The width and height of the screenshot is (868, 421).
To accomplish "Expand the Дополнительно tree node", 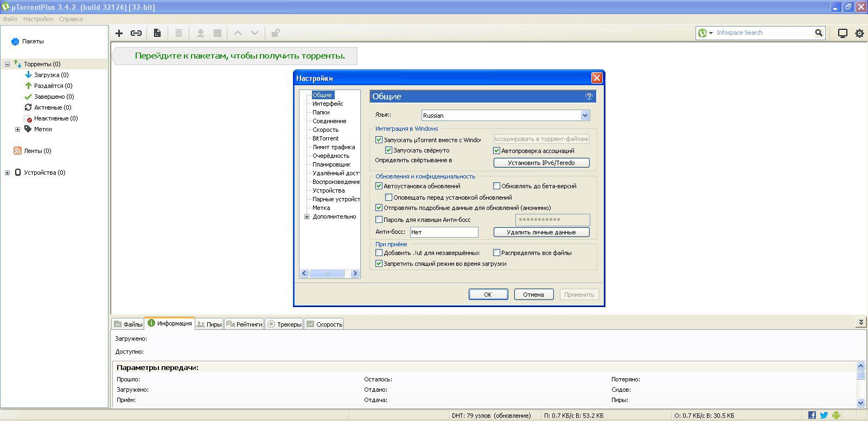I will (307, 217).
